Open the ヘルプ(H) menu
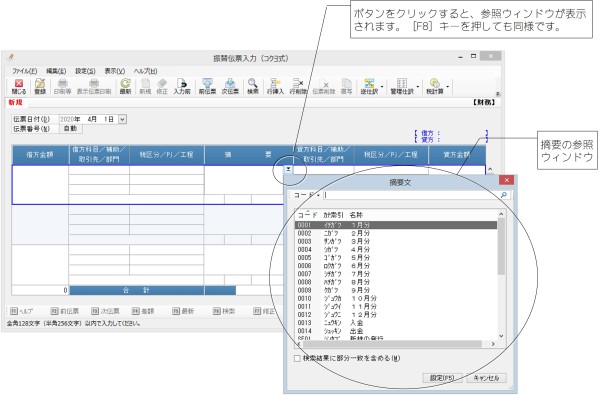The height and width of the screenshot is (395, 600). pos(145,71)
